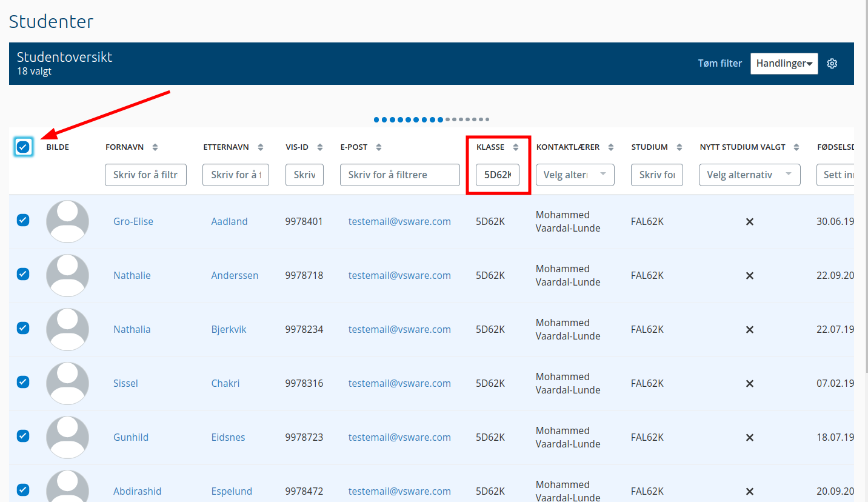Select VIS-ID 9978316 cell
The height and width of the screenshot is (502, 868).
304,383
